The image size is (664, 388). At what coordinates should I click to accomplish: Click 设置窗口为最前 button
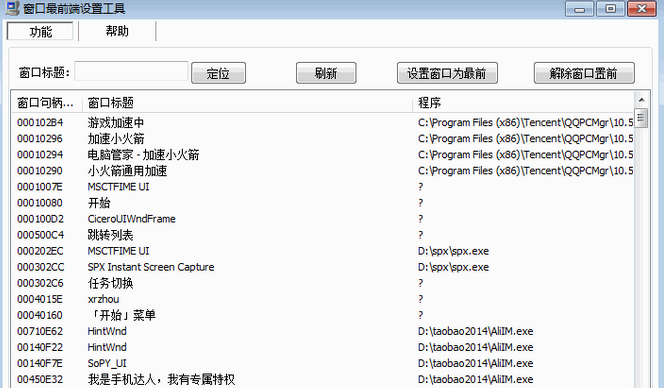(x=447, y=73)
